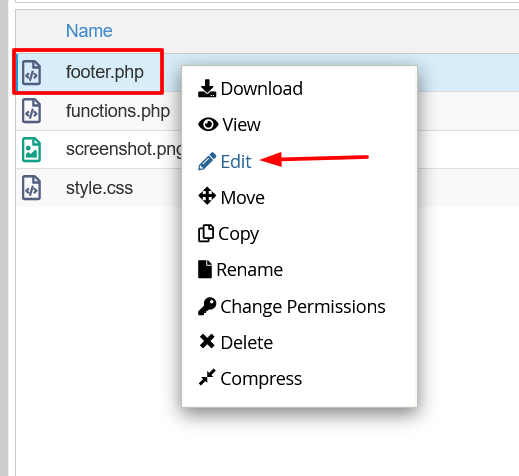Click the key icon for Change Permissions
The image size is (519, 476).
pyautogui.click(x=207, y=306)
